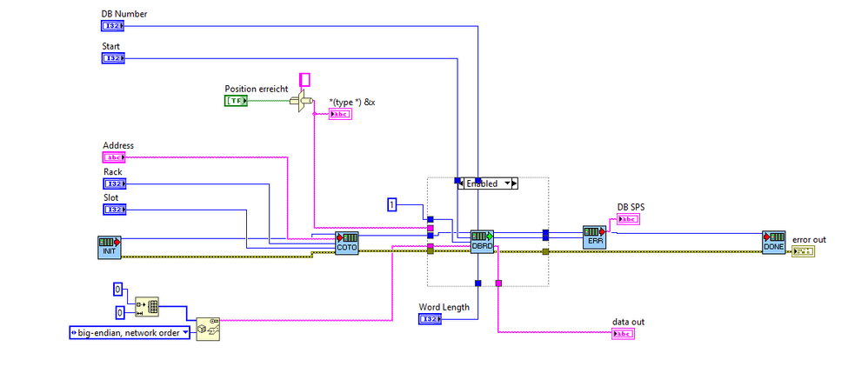Click the numeric constant 1

click(x=392, y=205)
